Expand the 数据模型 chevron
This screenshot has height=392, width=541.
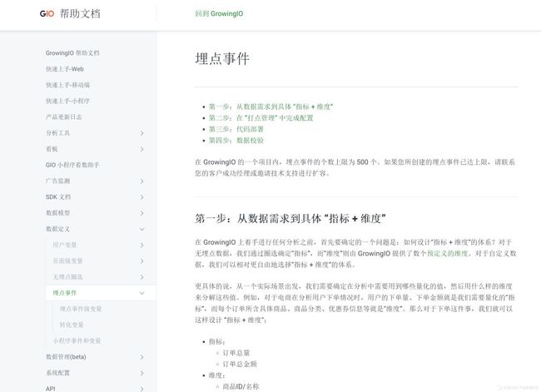coord(142,213)
